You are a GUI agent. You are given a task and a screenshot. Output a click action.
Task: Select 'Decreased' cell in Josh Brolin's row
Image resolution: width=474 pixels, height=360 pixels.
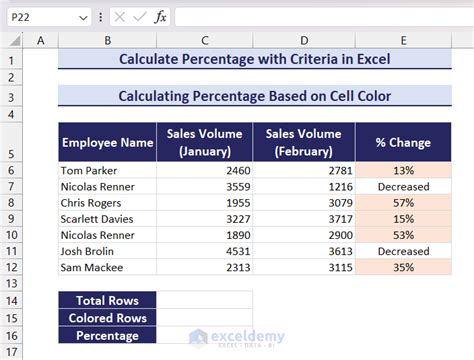pyautogui.click(x=403, y=251)
